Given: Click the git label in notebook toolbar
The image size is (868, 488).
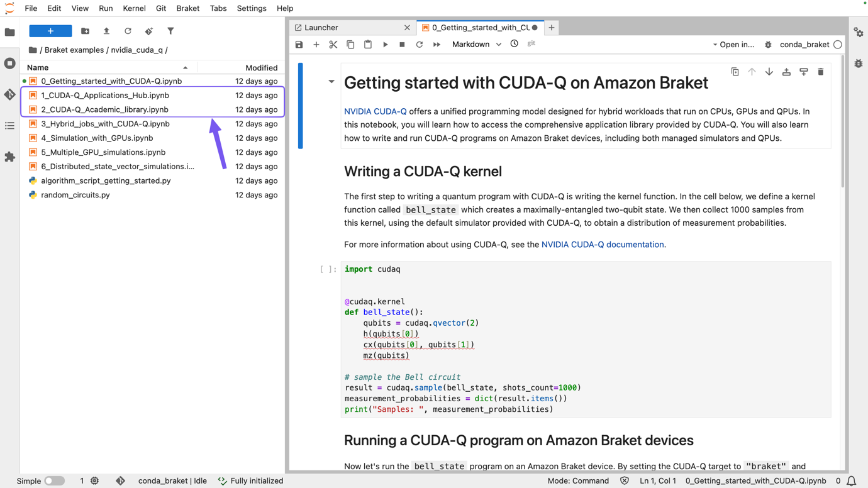Looking at the screenshot, I should coord(531,43).
